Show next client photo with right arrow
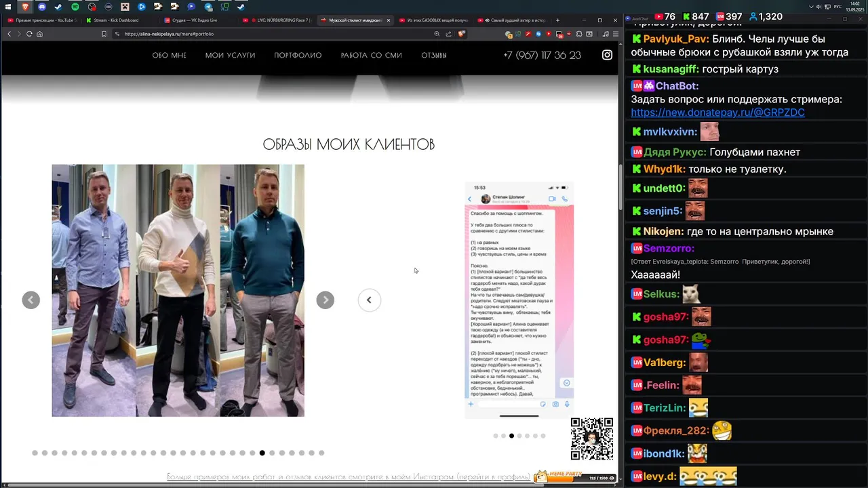The height and width of the screenshot is (488, 868). tap(325, 300)
